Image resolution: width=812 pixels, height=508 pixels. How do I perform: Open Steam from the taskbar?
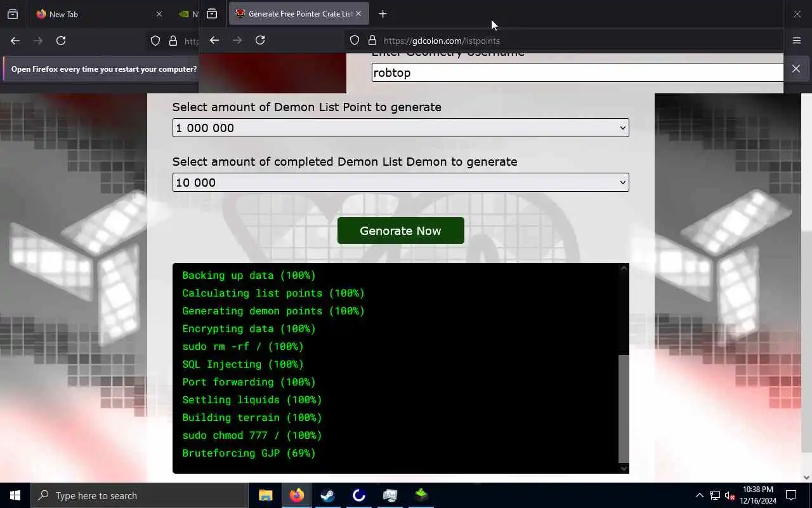coord(327,495)
